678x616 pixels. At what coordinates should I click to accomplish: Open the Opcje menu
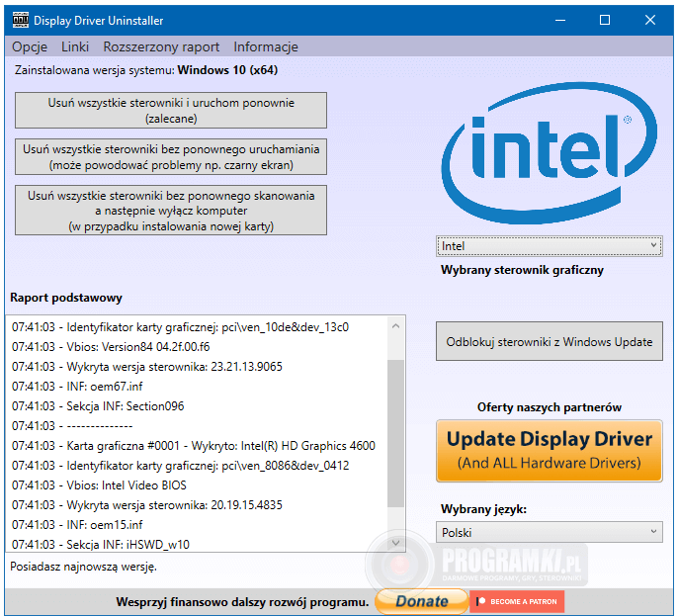pyautogui.click(x=30, y=46)
